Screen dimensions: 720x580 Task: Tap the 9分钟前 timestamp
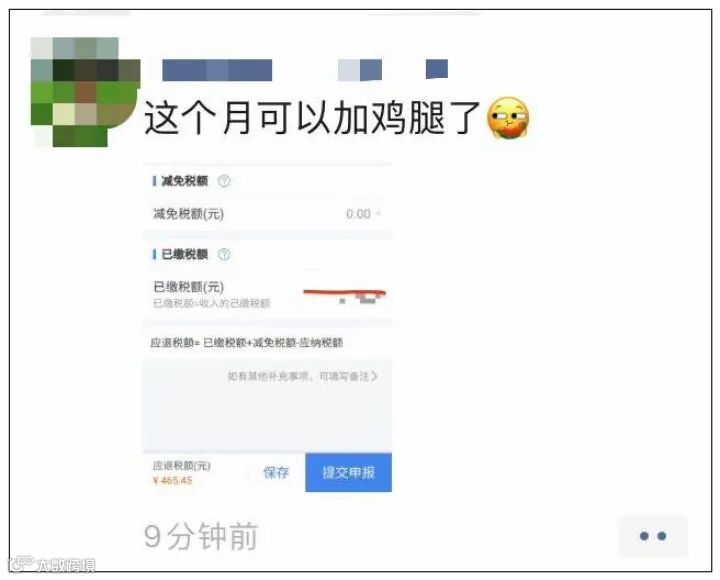coord(201,535)
